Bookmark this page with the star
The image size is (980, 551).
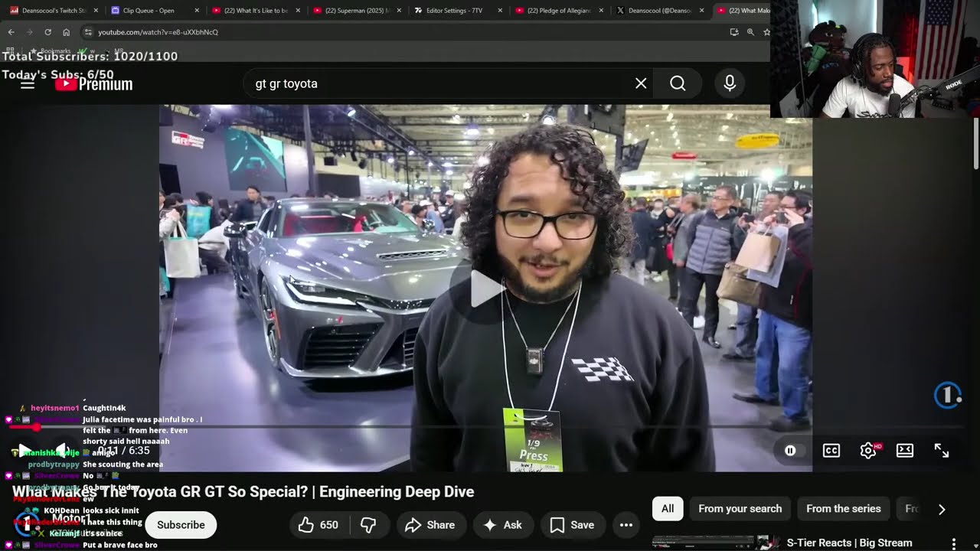coord(766,32)
